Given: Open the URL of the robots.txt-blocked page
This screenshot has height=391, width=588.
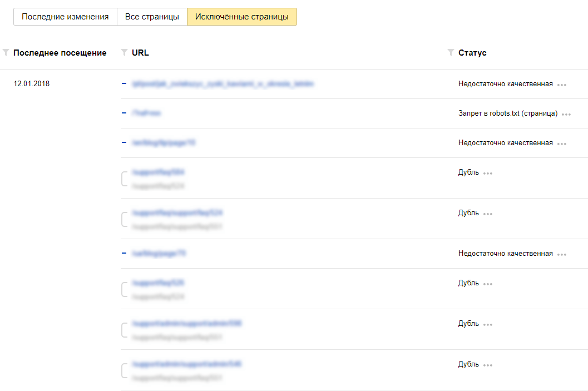Looking at the screenshot, I should (147, 113).
